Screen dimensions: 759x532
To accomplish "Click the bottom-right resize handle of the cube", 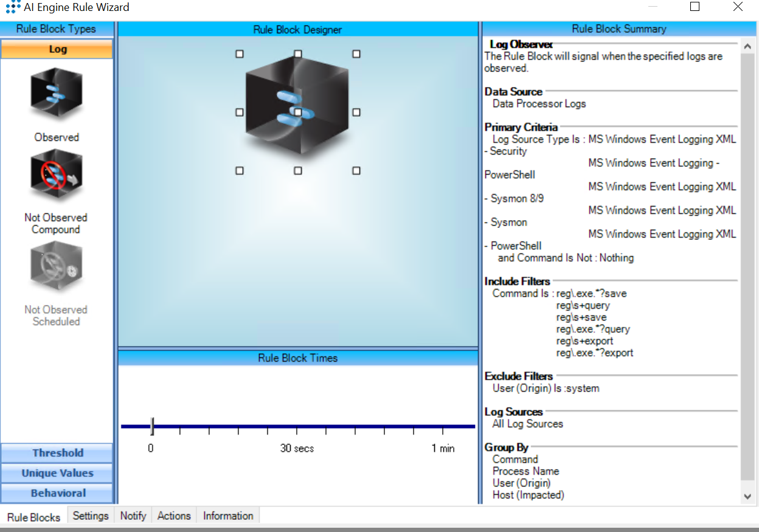I will tap(356, 171).
